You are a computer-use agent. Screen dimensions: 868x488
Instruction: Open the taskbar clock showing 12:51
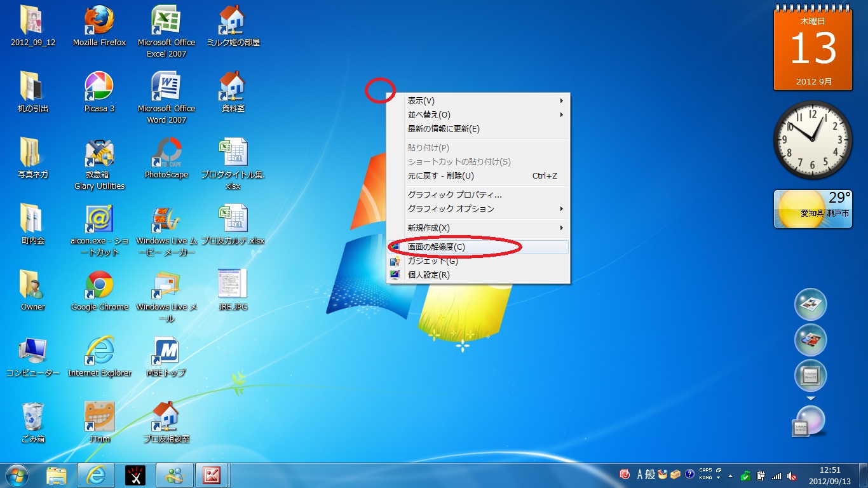[x=830, y=475]
